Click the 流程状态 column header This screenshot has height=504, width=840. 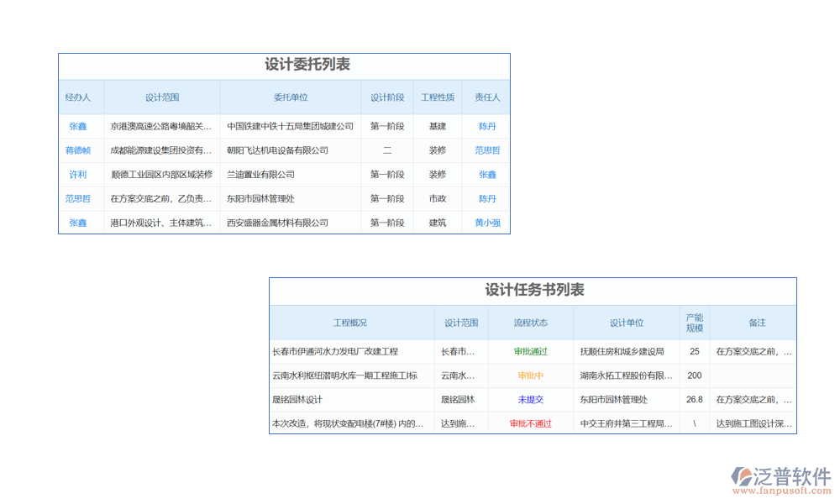531,323
